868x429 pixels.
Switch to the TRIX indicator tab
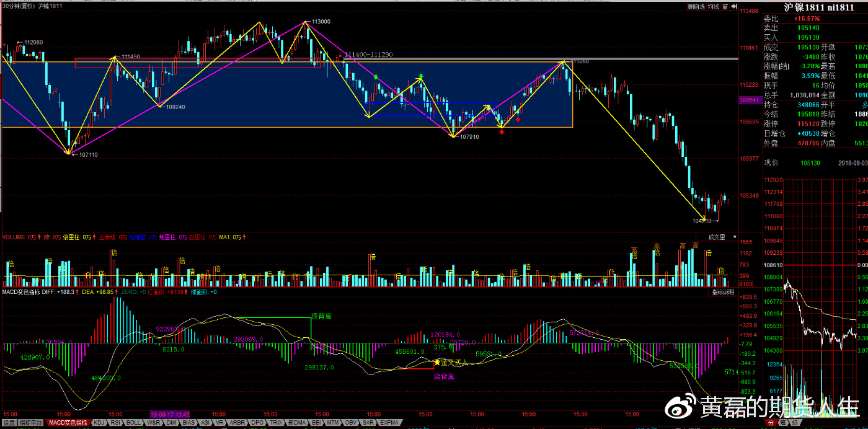point(276,422)
